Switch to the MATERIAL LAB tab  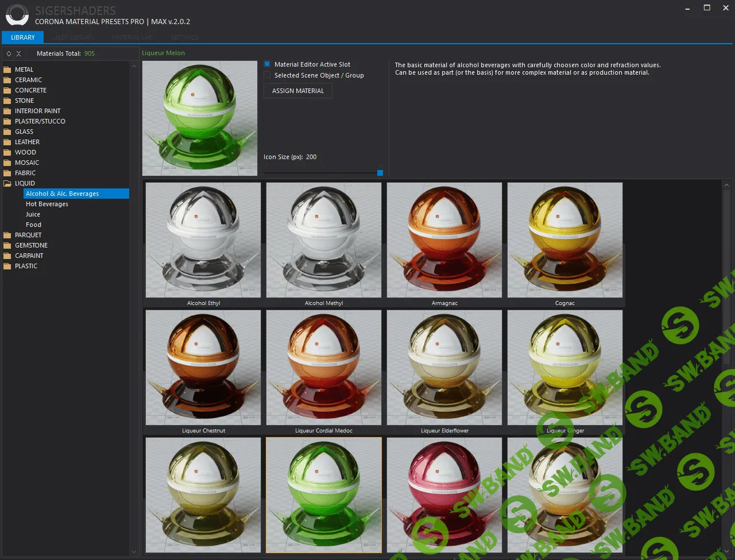(131, 37)
